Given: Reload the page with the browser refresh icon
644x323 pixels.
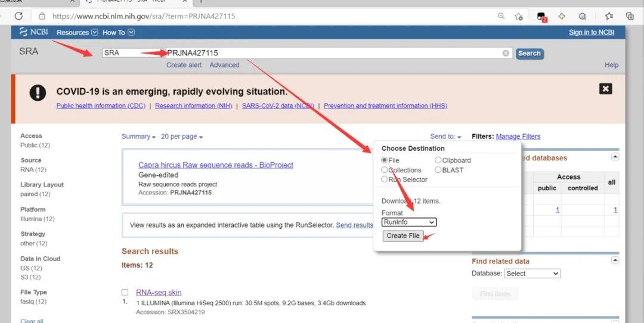Looking at the screenshot, I should coord(18,16).
